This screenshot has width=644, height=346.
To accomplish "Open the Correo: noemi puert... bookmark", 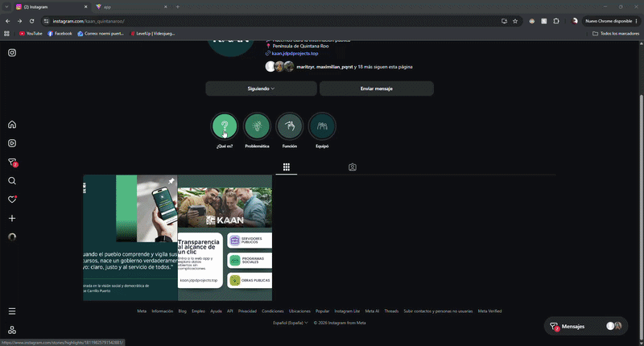I will (x=101, y=34).
